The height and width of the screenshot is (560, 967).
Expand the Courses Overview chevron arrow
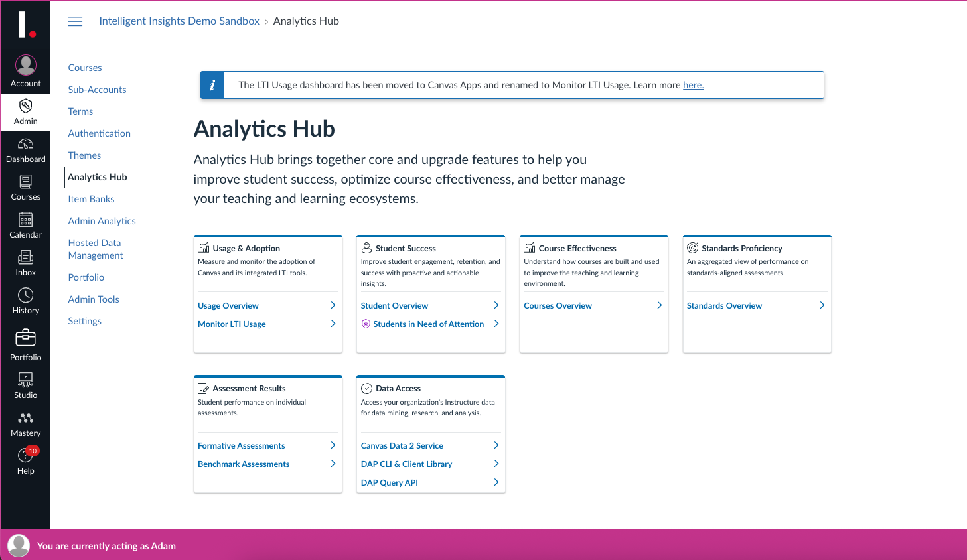point(659,305)
